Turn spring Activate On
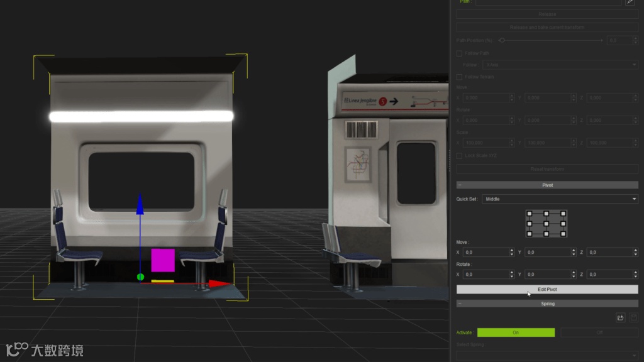The width and height of the screenshot is (644, 362). click(516, 332)
